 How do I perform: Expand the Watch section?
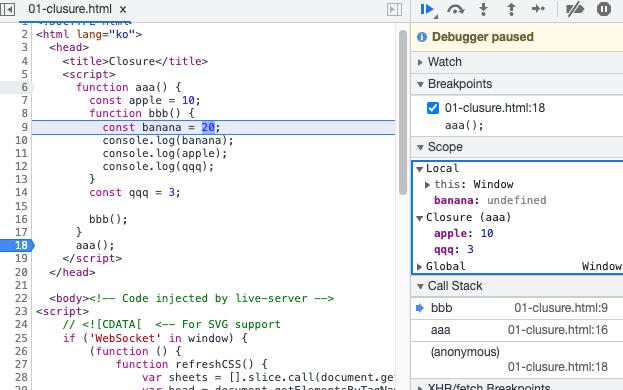[x=420, y=62]
